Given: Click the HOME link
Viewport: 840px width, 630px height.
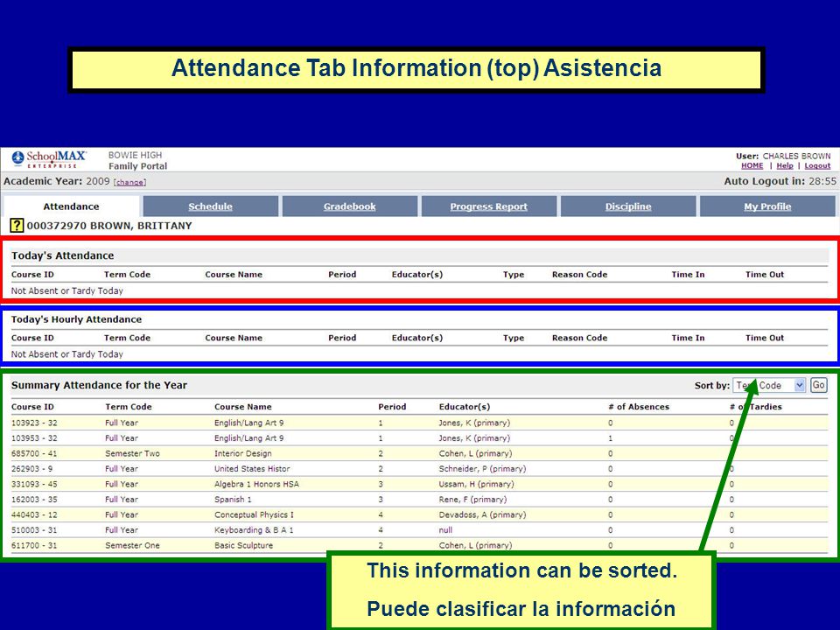Looking at the screenshot, I should [x=752, y=166].
